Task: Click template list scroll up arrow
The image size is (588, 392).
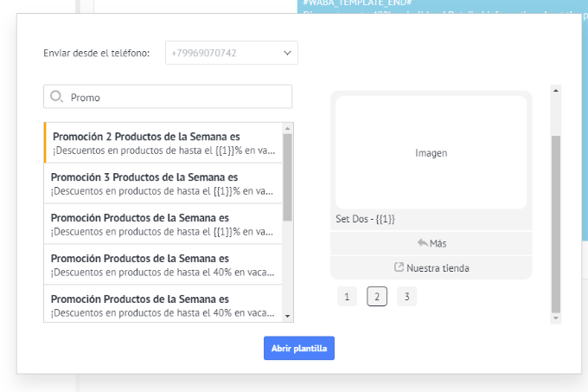Action: [288, 129]
